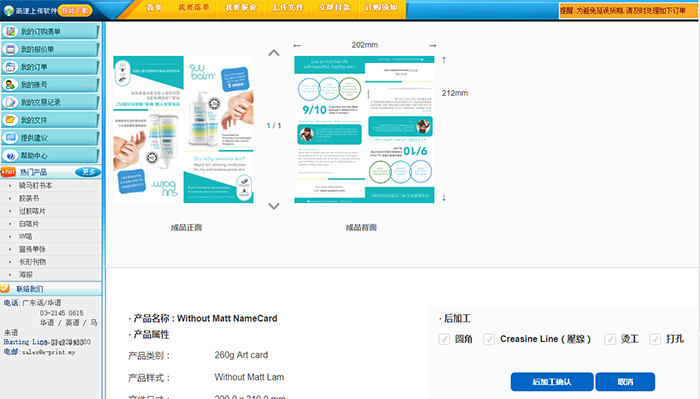Open the 白咭片 product link
The image size is (700, 399).
29,224
